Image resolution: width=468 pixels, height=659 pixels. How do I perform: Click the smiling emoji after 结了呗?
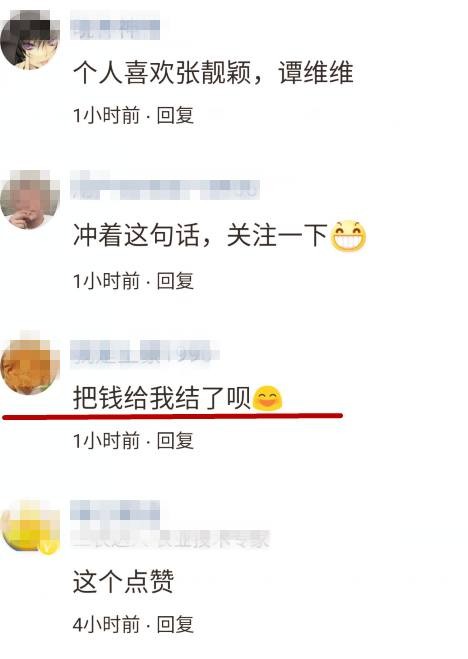point(267,398)
